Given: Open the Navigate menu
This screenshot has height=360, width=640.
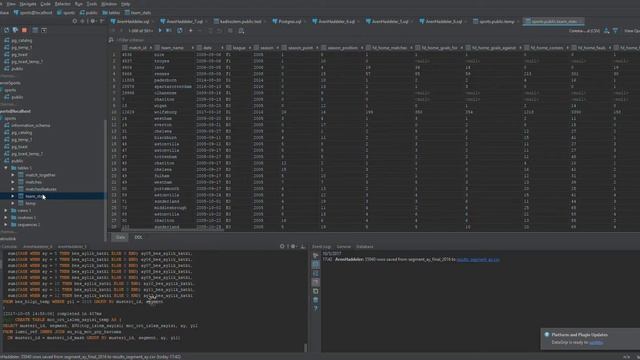Looking at the screenshot, I should click(x=28, y=4).
